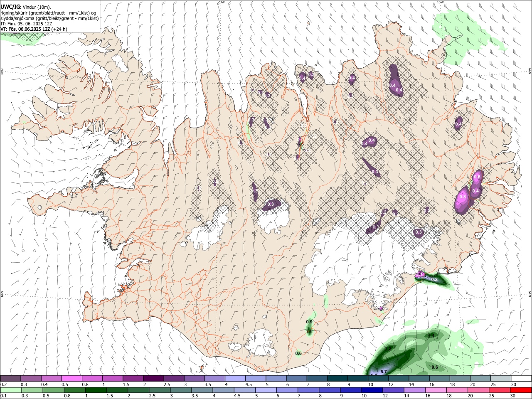Click the 5.7 rainfall value off the southeast coast
Screen dimensions: 532x399
[x=384, y=371]
